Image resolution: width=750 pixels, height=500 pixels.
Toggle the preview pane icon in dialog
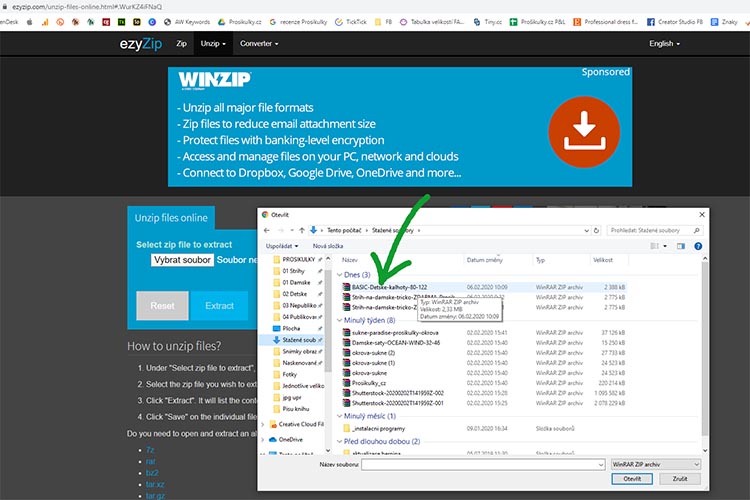pyautogui.click(x=681, y=246)
